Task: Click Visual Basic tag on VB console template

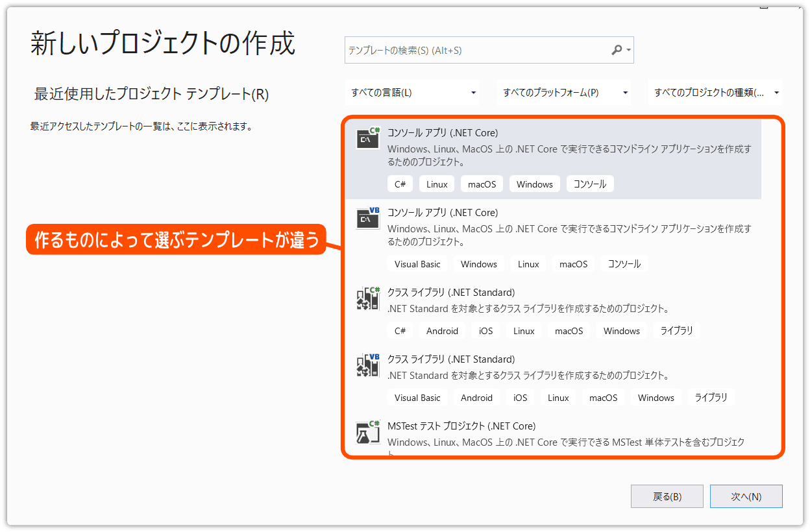Action: (417, 264)
